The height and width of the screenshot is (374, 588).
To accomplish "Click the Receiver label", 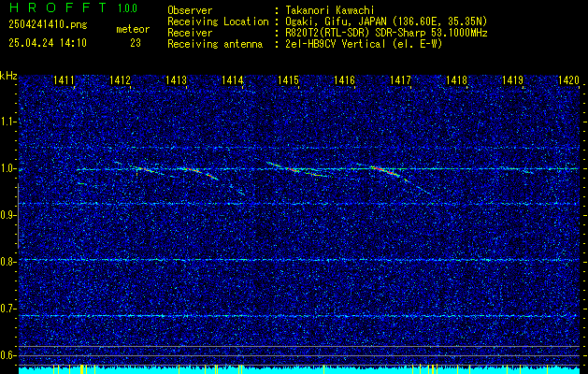I will point(190,33).
